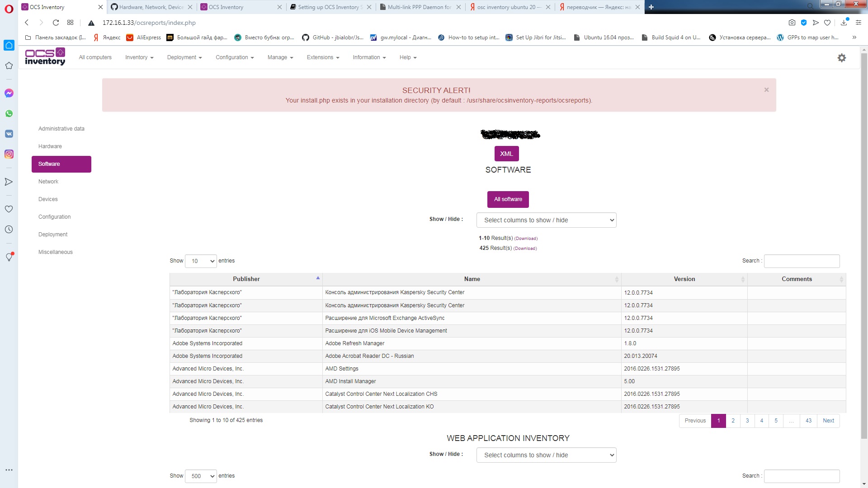
Task: Open the Inventory menu
Action: coord(139,57)
